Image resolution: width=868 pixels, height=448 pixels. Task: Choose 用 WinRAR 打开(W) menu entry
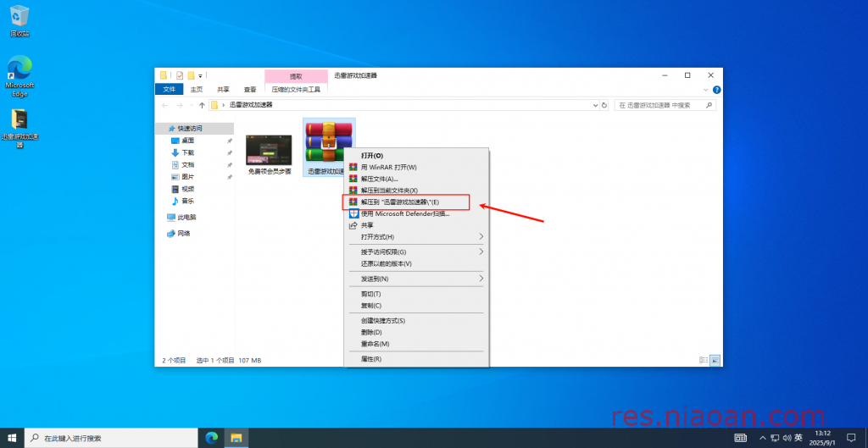pos(416,167)
